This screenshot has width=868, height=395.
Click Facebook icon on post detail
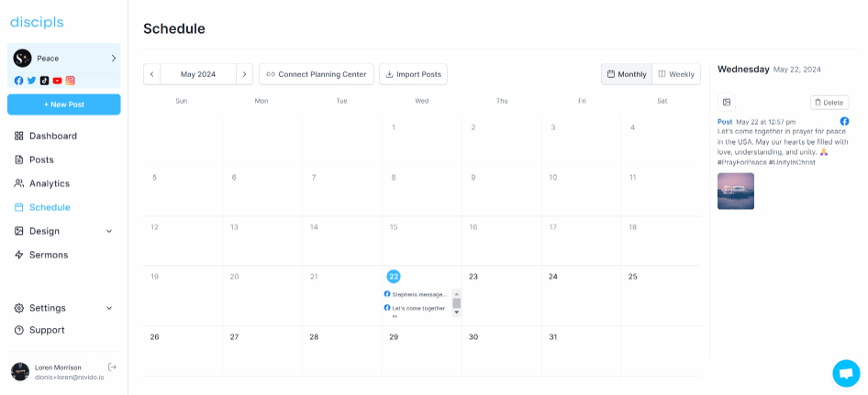tap(844, 121)
